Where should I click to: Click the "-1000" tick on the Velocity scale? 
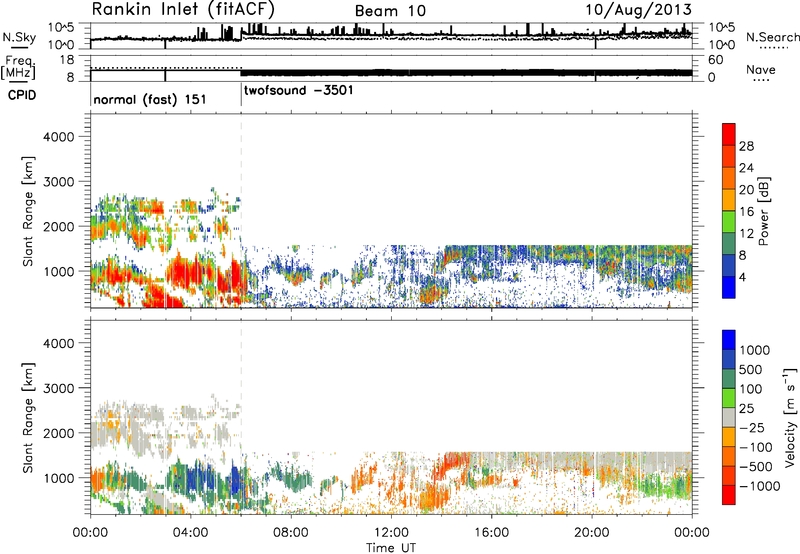click(760, 486)
